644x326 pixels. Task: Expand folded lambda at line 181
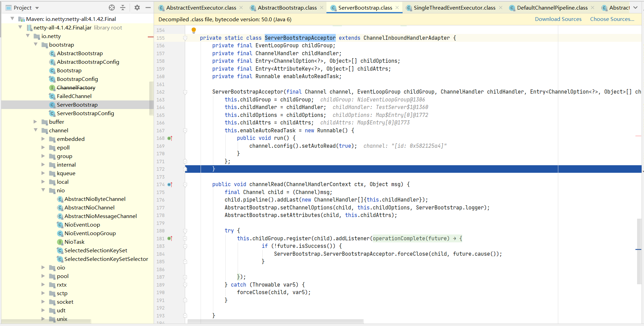click(x=185, y=238)
